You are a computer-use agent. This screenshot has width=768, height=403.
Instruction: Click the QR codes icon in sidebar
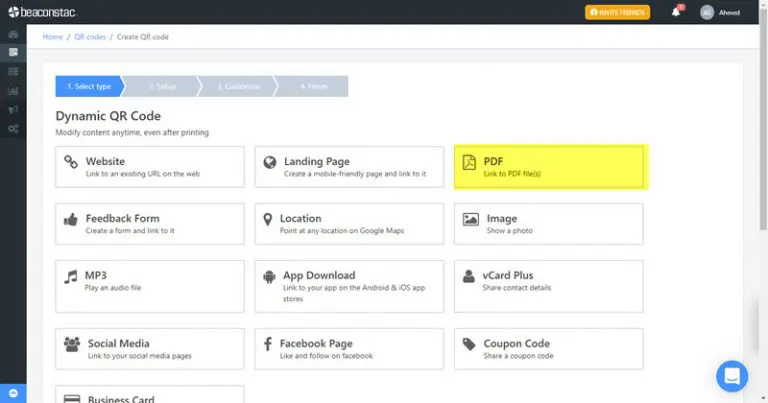point(13,52)
